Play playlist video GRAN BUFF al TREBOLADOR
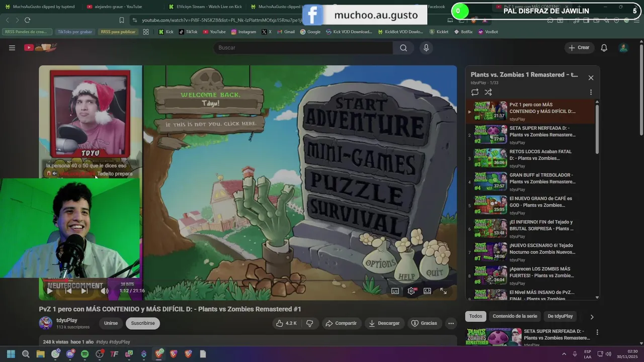The height and width of the screenshot is (362, 644). 531,182
